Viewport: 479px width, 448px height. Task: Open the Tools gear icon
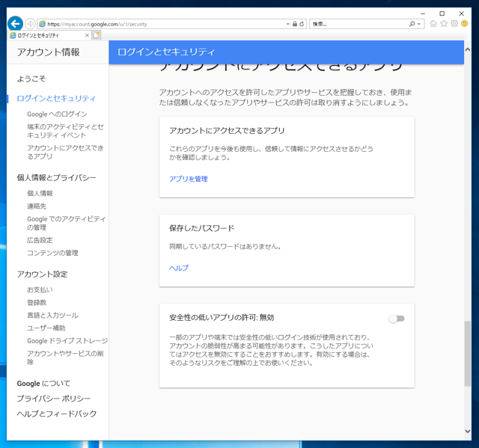tap(454, 23)
